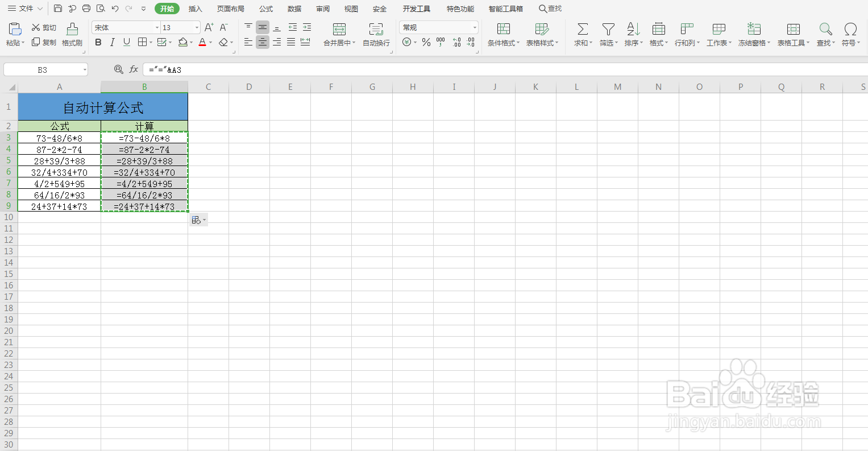Click the Print icon
This screenshot has height=451, width=868.
tap(86, 9)
